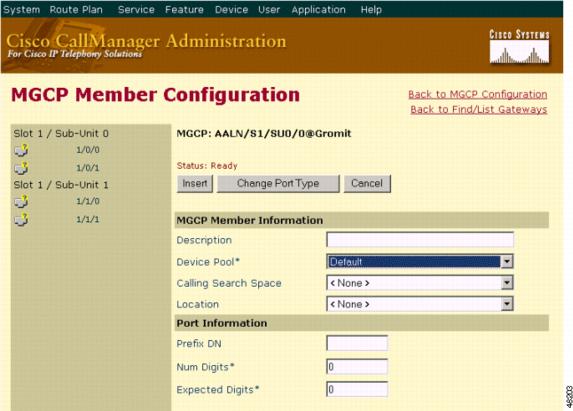Open the Service menu

pos(136,9)
